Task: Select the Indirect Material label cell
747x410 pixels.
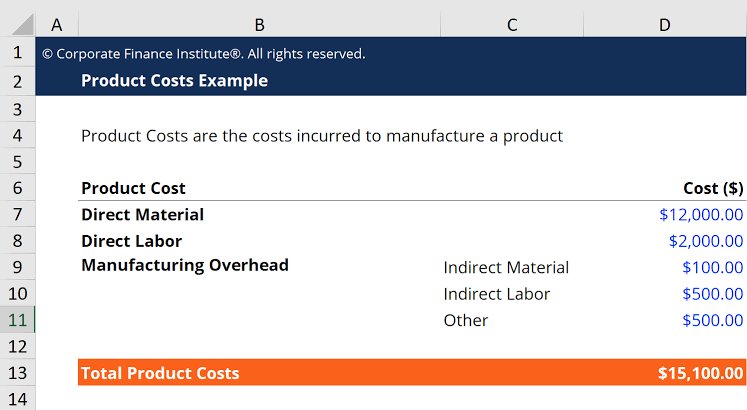Action: (506, 267)
